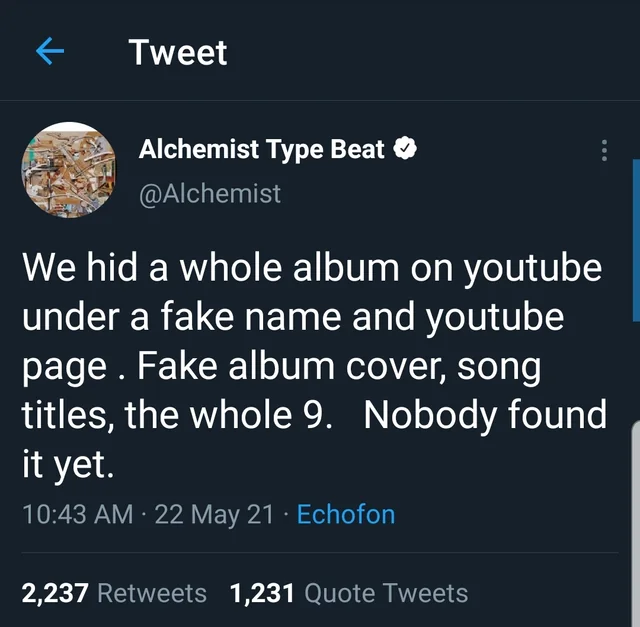The image size is (640, 627).
Task: View the 1,231 Quote Tweets list
Action: tap(349, 593)
